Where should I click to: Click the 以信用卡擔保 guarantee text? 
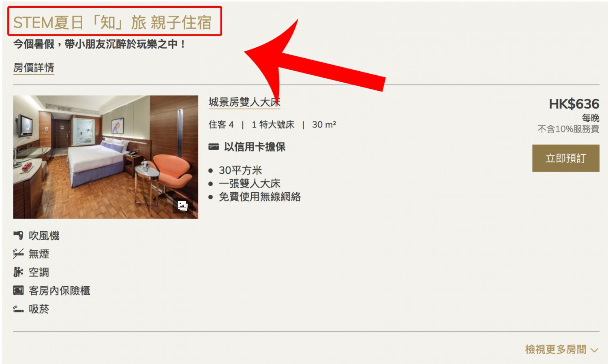tap(255, 147)
